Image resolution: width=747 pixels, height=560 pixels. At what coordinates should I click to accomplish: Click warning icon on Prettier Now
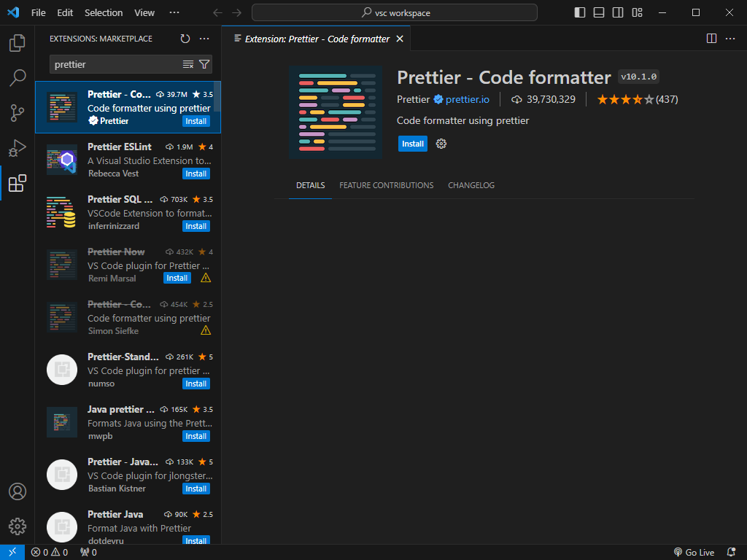pos(206,278)
